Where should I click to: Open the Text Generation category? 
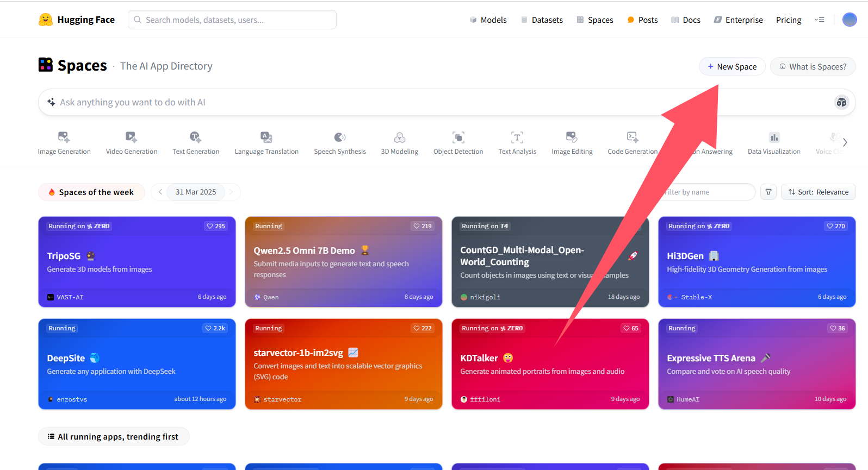(196, 143)
